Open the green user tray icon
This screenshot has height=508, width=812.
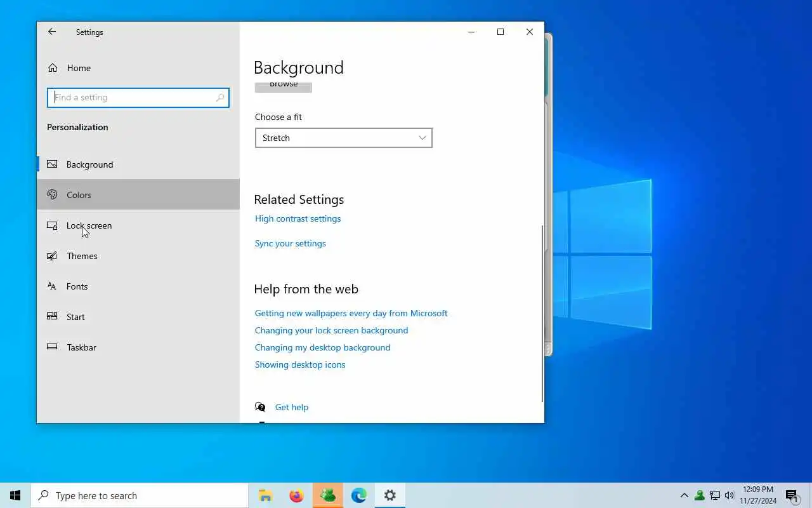699,495
